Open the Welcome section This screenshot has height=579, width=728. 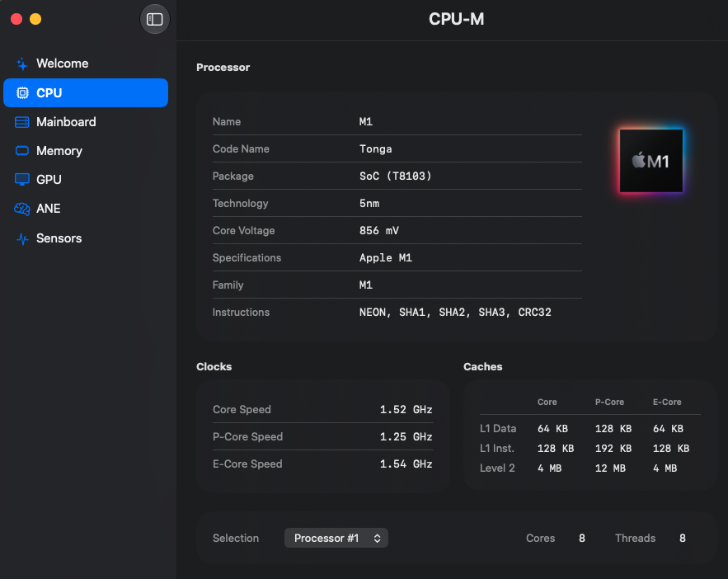[x=86, y=64]
